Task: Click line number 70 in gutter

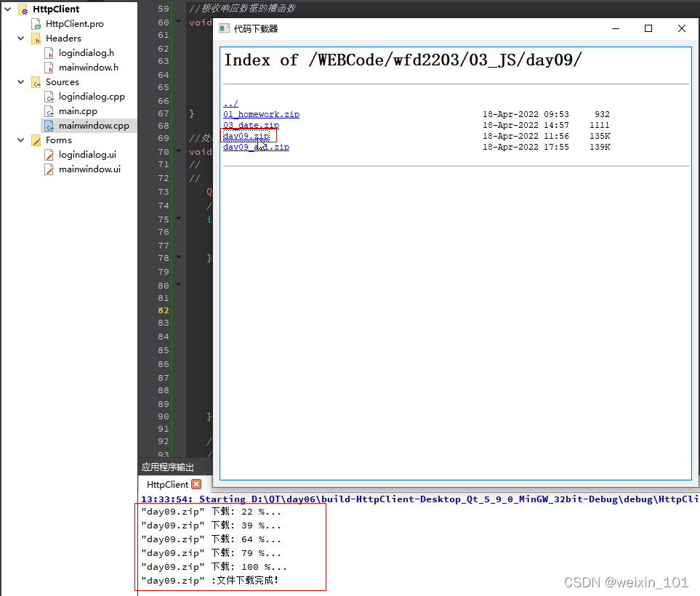Action: [164, 152]
